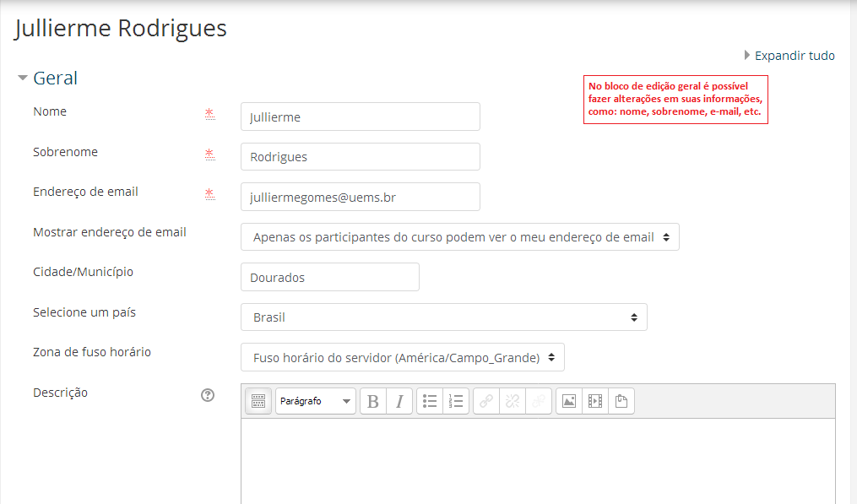This screenshot has width=857, height=504.
Task: Apply italic formatting in description editor
Action: click(x=399, y=401)
